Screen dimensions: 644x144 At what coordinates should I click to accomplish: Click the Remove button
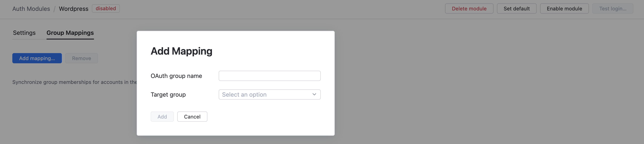click(81, 58)
